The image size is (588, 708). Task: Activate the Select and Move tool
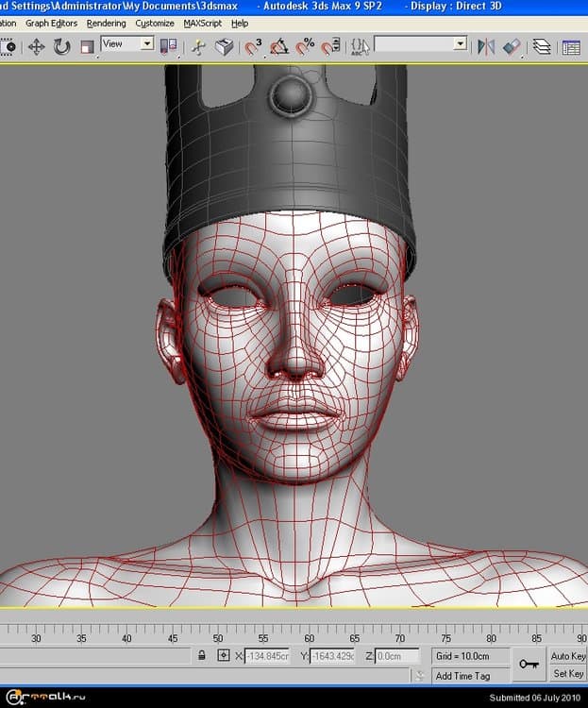click(37, 46)
